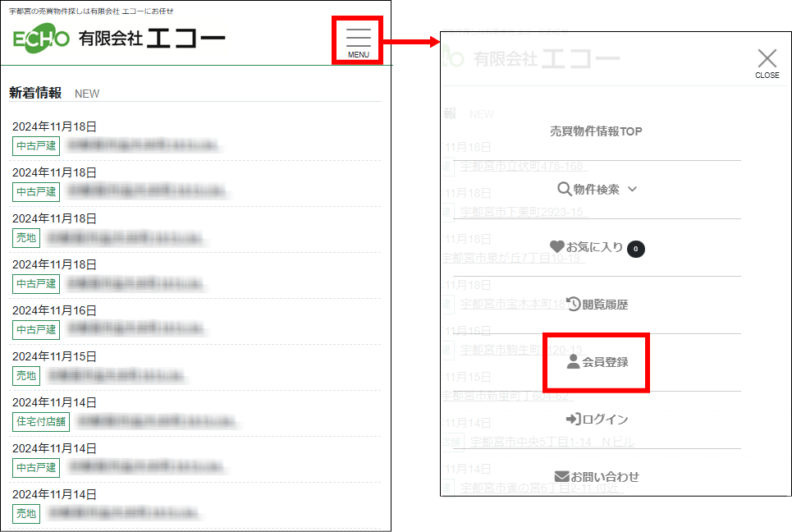Click the person icon for 会員登録

pyautogui.click(x=573, y=362)
